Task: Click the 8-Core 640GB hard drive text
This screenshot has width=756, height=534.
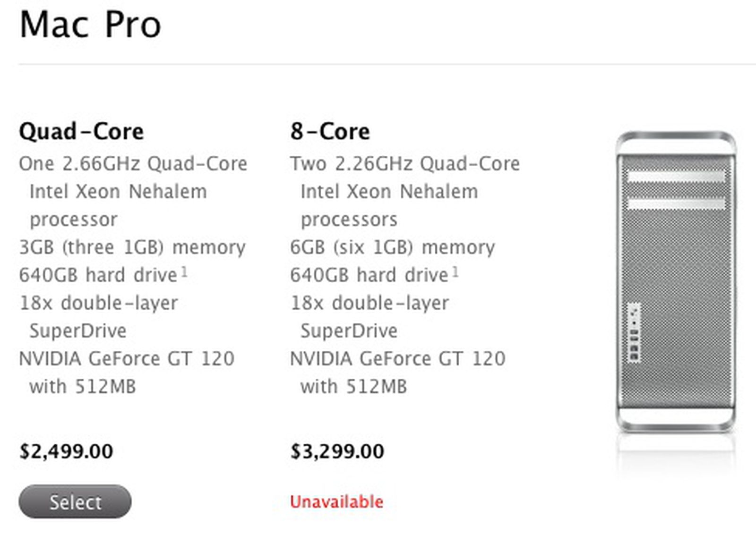Action: pos(369,275)
